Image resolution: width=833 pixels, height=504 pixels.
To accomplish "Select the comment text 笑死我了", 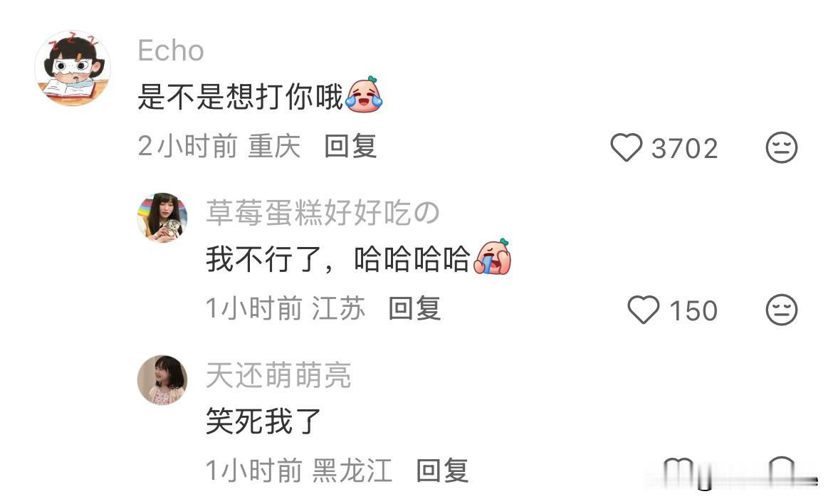I will point(263,421).
